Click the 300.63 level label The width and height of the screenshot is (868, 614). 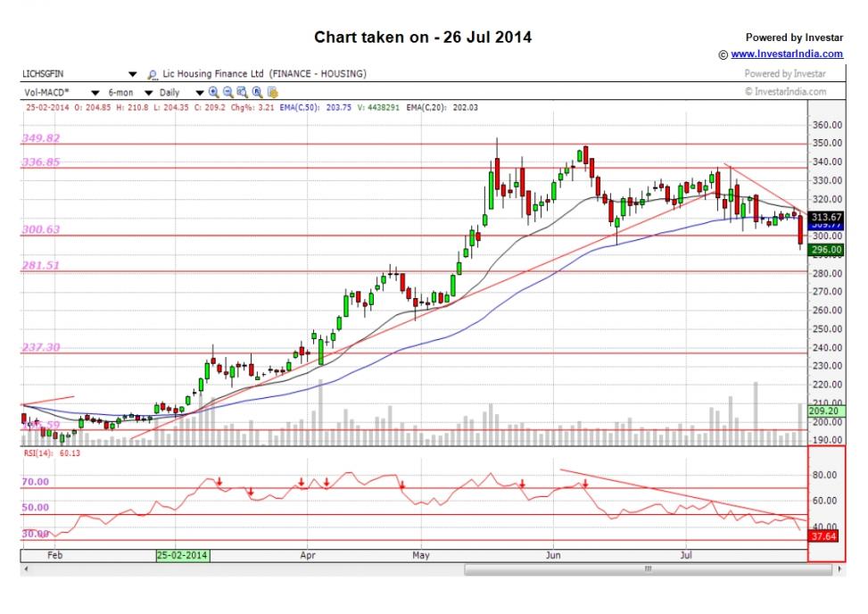coord(40,229)
